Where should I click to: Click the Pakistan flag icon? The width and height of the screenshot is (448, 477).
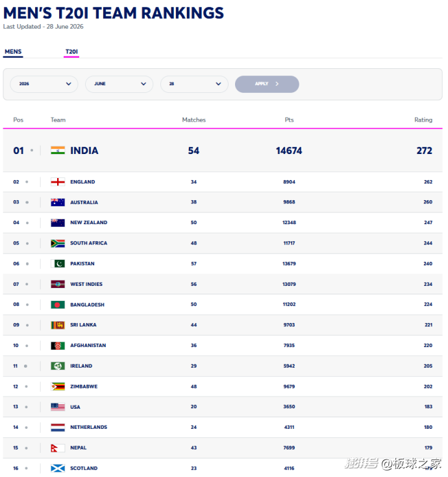58,264
